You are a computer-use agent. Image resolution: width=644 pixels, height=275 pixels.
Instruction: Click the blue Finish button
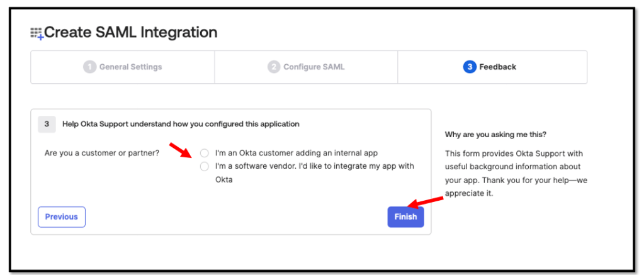[405, 216]
